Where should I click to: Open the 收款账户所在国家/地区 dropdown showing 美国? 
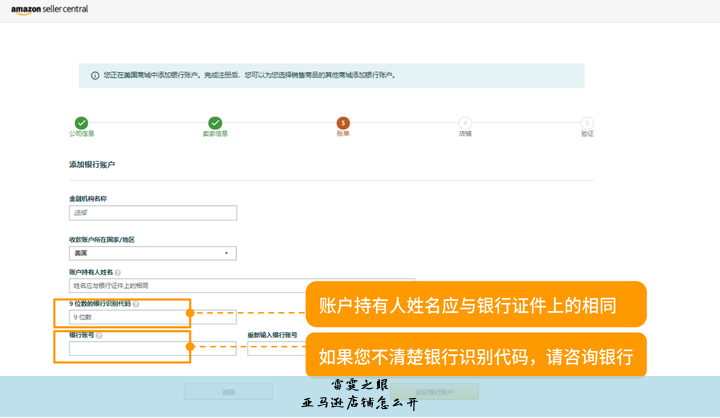[152, 253]
